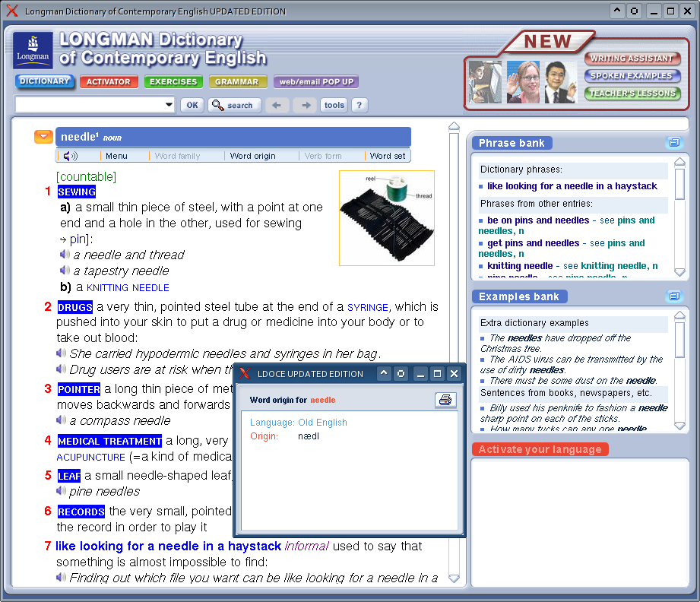The width and height of the screenshot is (700, 602).
Task: Switch to the Exercises tab
Action: 173,82
